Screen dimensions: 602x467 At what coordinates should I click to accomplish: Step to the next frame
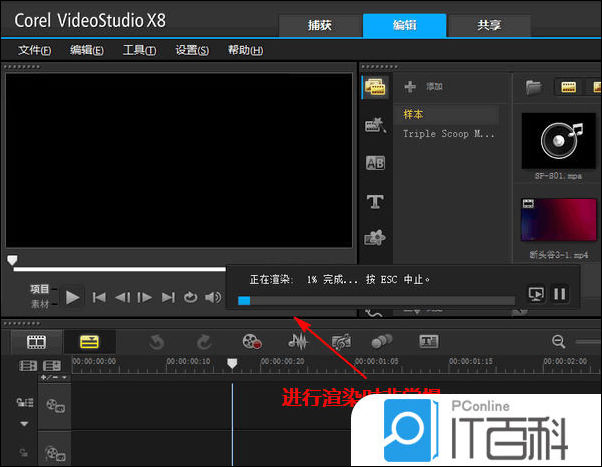(x=145, y=297)
